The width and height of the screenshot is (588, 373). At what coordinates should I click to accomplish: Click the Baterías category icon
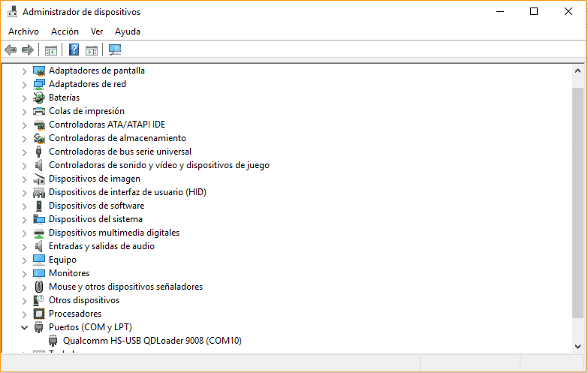(x=39, y=98)
